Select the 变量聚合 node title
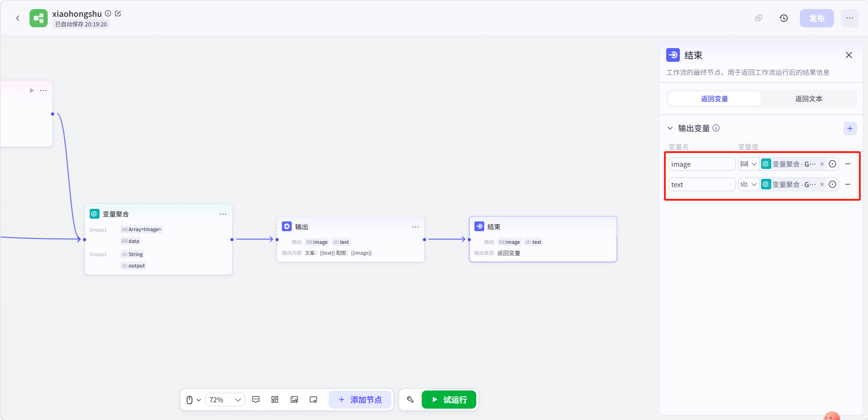The height and width of the screenshot is (420, 868). click(x=116, y=214)
